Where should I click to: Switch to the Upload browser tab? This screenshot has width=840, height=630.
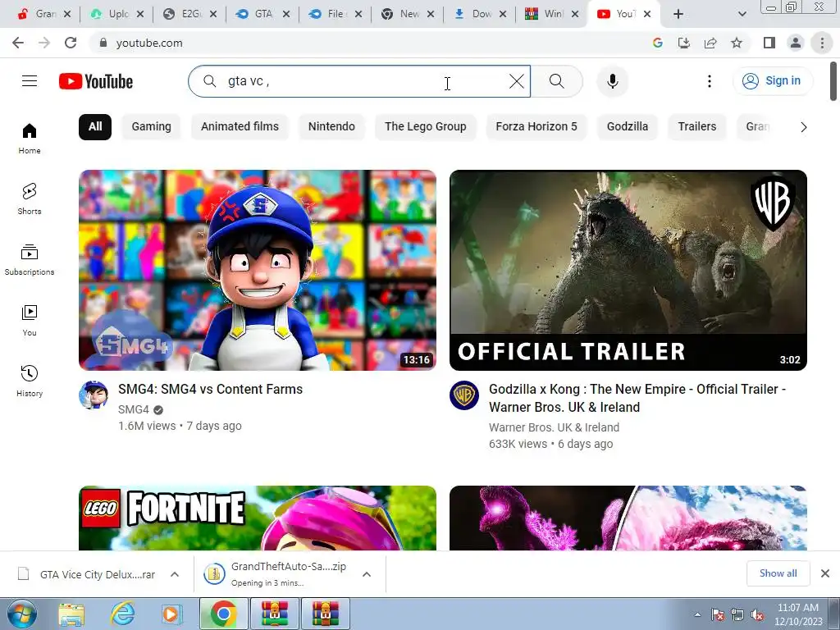(x=116, y=14)
